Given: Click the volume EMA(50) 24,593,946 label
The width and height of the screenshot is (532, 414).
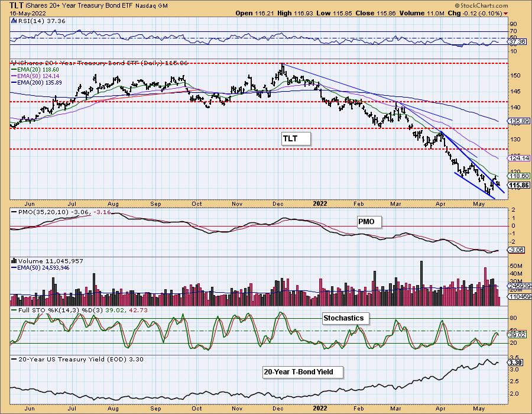Looking at the screenshot, I should (40, 268).
